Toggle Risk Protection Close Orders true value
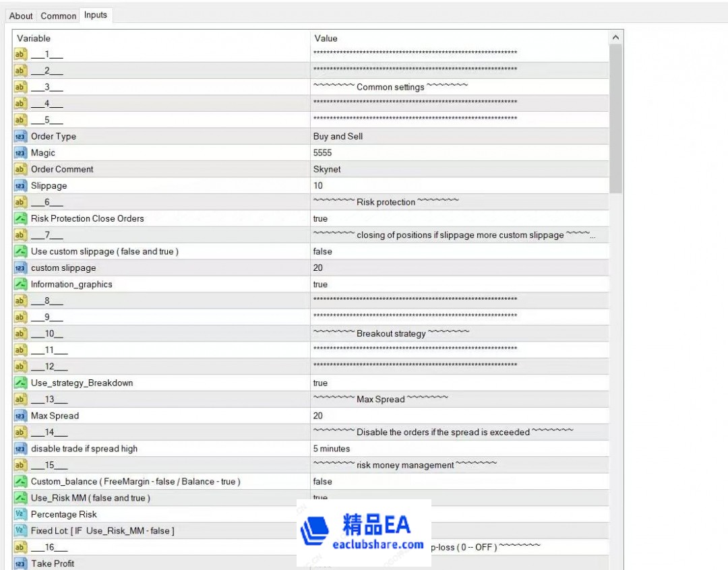The height and width of the screenshot is (570, 728). tap(458, 219)
